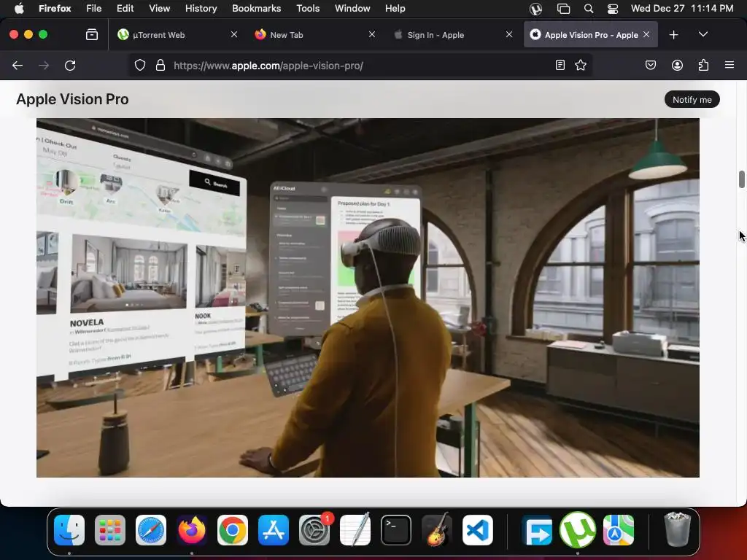
Task: Open the Trash in the Dock
Action: (677, 529)
